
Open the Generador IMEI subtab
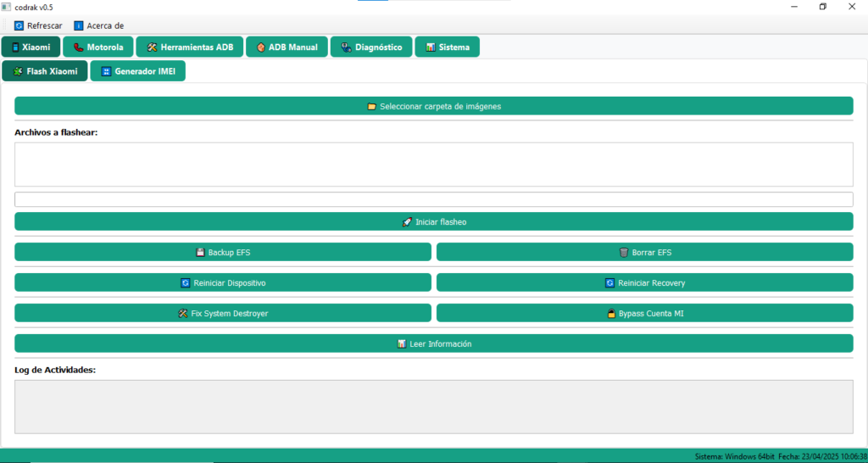[138, 71]
